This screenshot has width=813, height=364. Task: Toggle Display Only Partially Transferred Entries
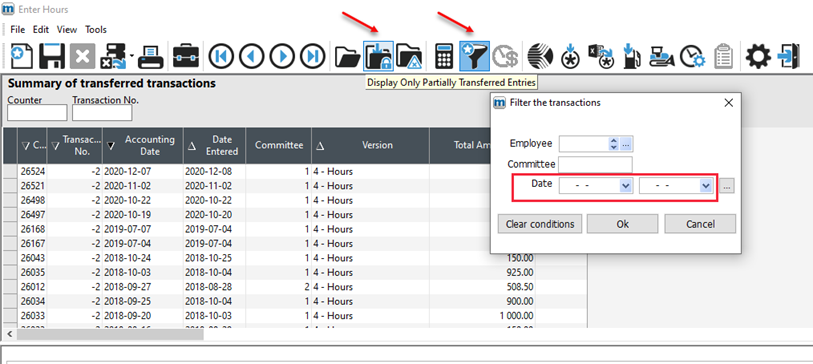point(378,56)
